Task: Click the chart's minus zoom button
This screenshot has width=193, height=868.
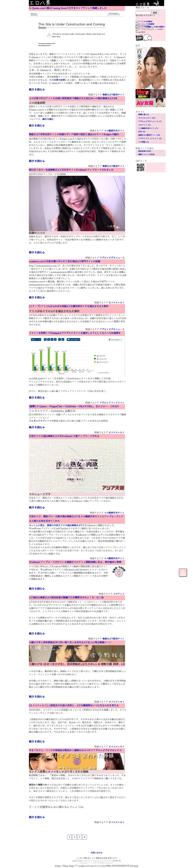Action: pos(59,340)
